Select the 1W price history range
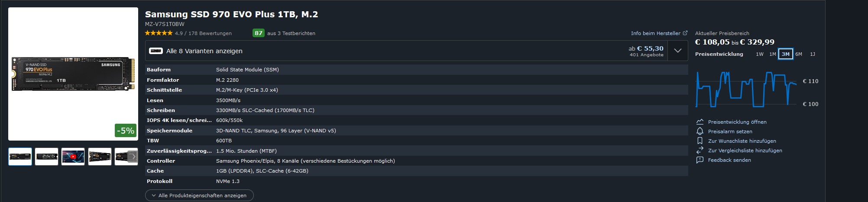Image resolution: width=868 pixels, height=202 pixels. click(x=760, y=54)
